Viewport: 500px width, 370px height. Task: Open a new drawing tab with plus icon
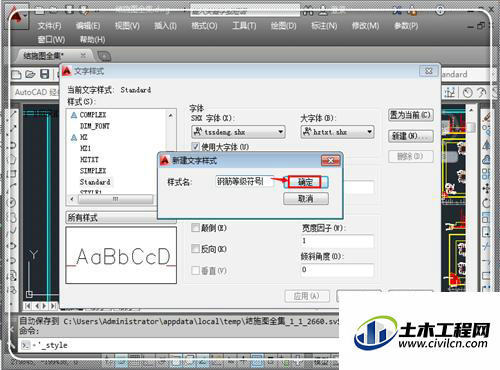(104, 56)
